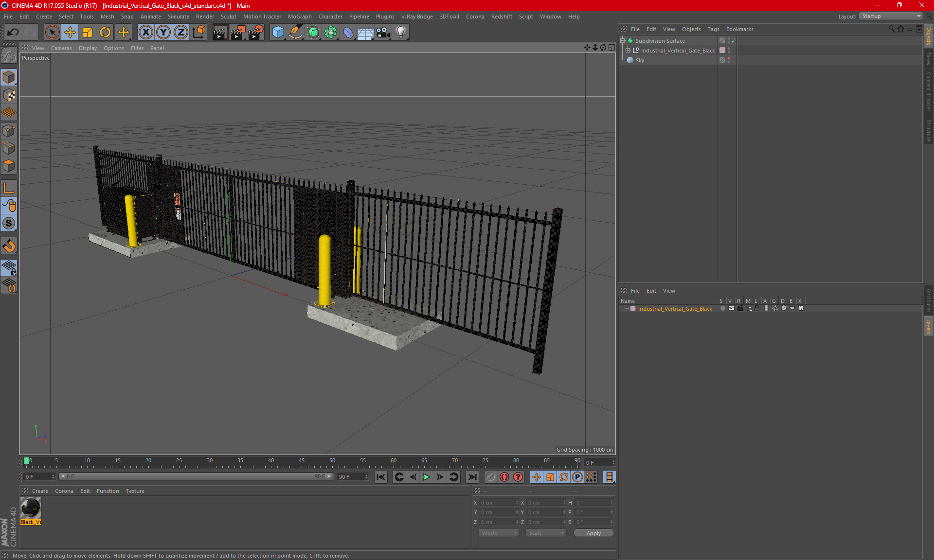
Task: Collapse the Subdivision Surface tree item
Action: [622, 41]
